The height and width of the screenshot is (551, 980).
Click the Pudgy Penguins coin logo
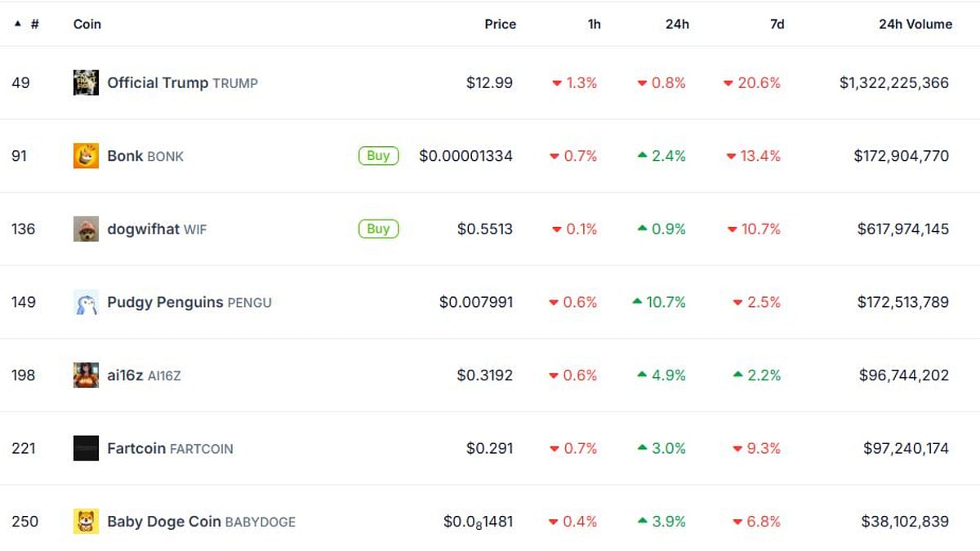coord(86,302)
